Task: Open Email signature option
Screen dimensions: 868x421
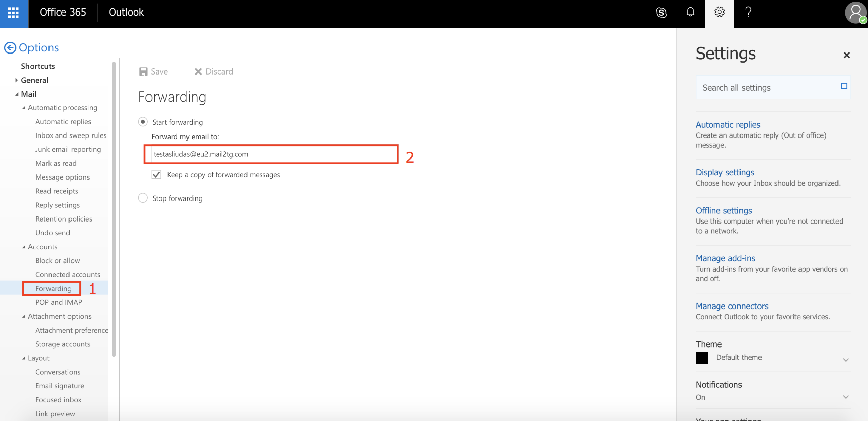Action: pyautogui.click(x=60, y=386)
